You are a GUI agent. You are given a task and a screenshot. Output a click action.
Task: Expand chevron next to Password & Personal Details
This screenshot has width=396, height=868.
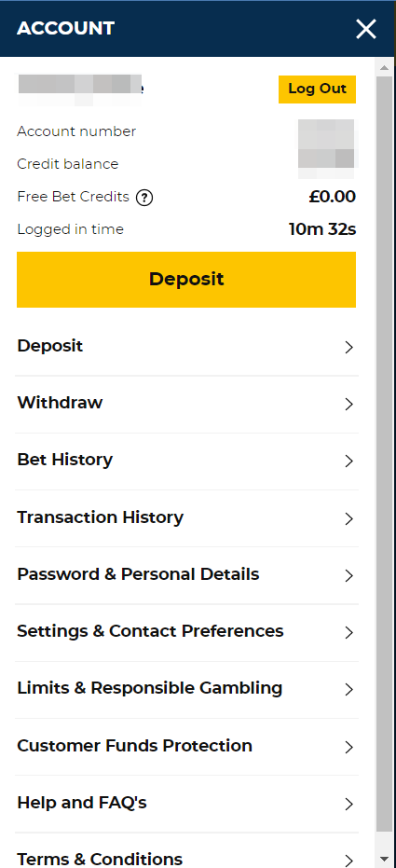[348, 576]
